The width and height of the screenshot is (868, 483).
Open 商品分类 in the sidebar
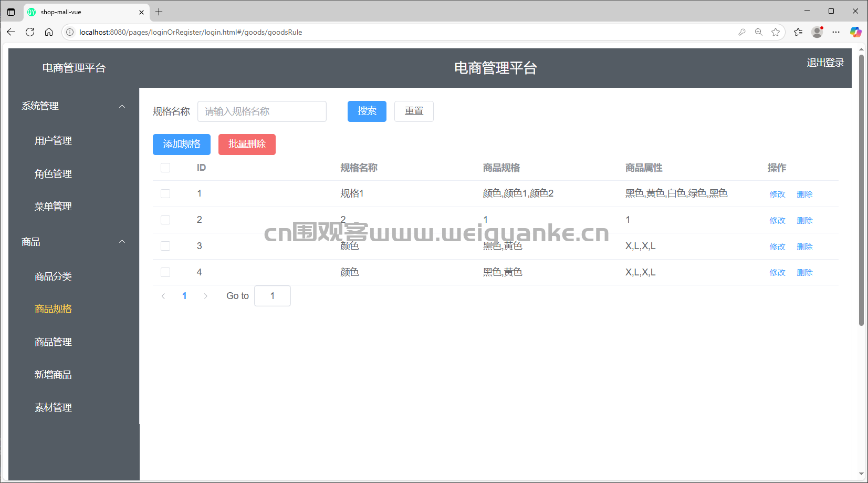click(x=53, y=276)
